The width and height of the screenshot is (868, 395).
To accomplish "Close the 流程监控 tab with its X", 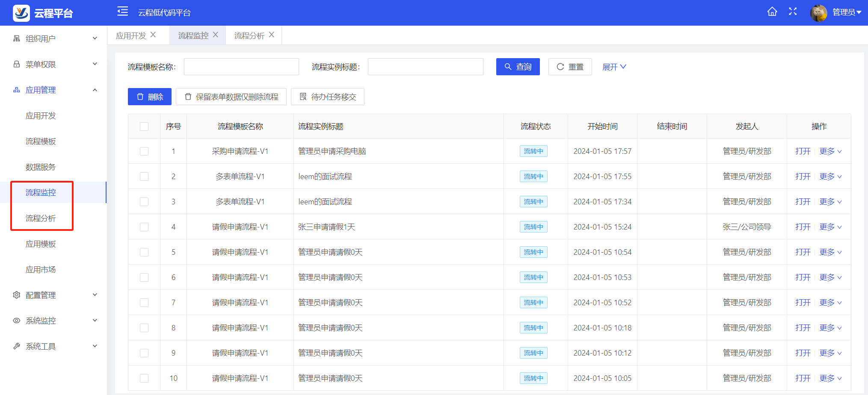I will (x=216, y=35).
